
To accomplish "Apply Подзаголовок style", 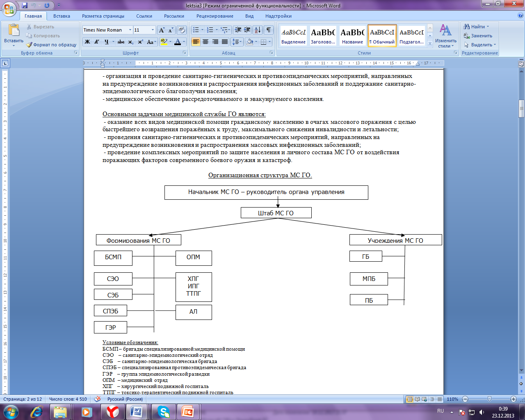I will coord(411,36).
